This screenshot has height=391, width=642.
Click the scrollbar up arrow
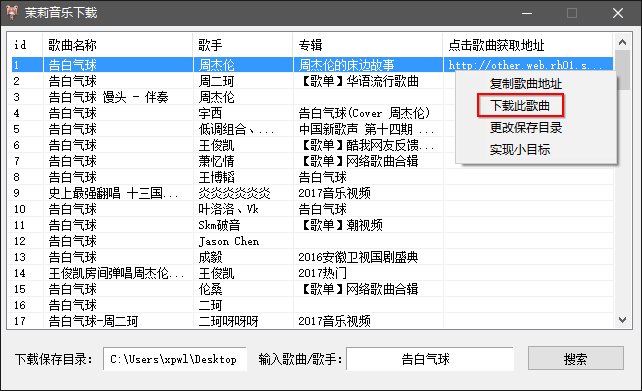coord(622,42)
